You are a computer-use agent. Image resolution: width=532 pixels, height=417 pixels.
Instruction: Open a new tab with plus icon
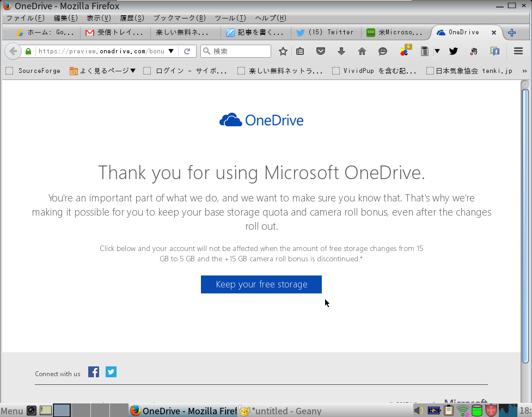[512, 33]
